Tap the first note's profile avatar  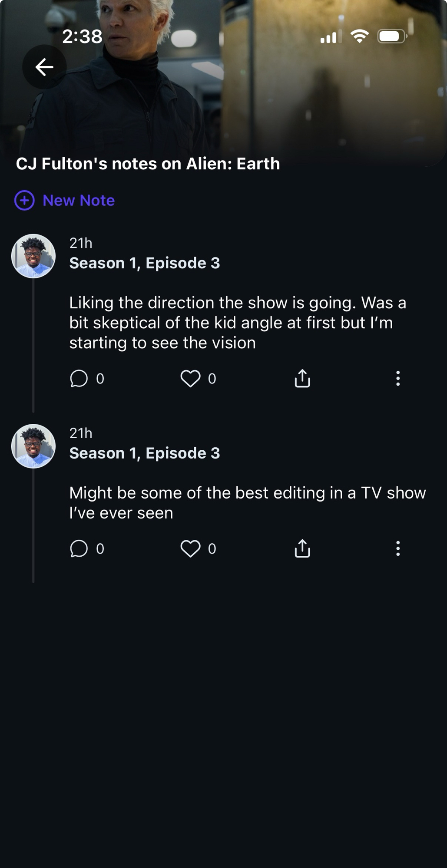click(33, 256)
